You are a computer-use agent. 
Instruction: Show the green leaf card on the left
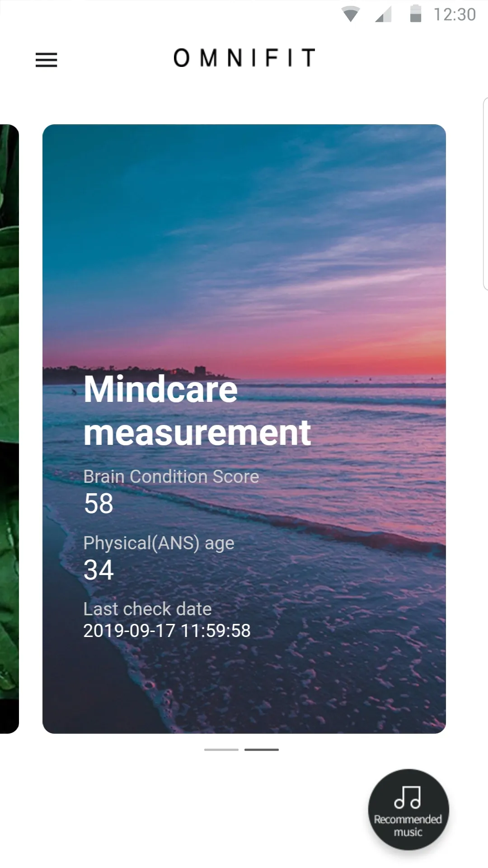tap(9, 429)
